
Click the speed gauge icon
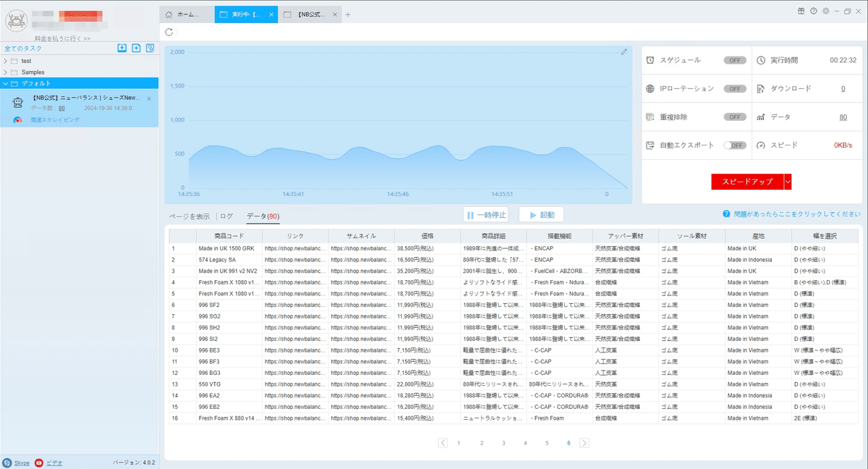point(761,145)
